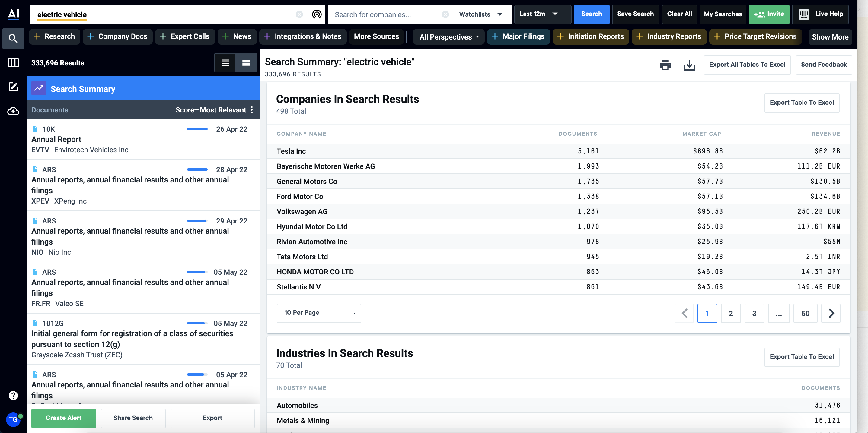Export Industries table to Excel
Image resolution: width=868 pixels, height=433 pixels.
(802, 357)
